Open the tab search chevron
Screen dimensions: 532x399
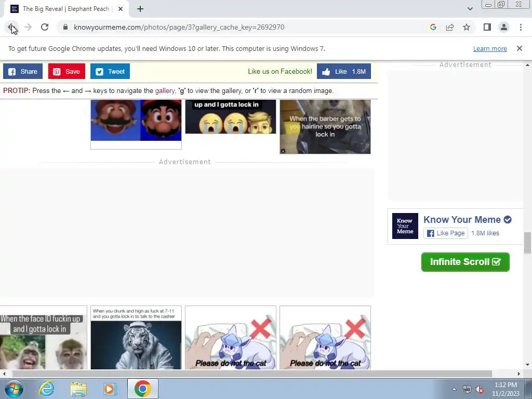(470, 9)
